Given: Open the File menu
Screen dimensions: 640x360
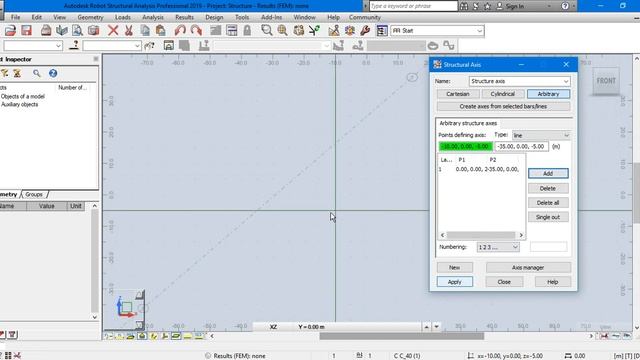Looking at the screenshot, I should [16, 18].
